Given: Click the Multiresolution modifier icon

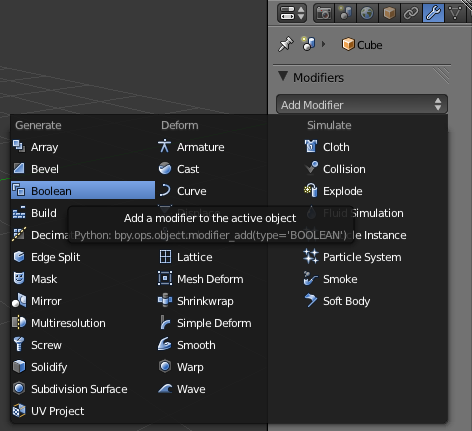Looking at the screenshot, I should 19,323.
